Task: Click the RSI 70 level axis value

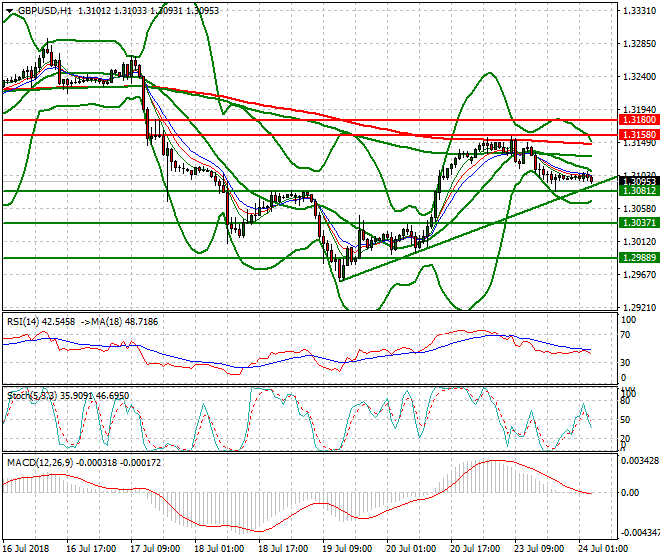Action: (x=626, y=335)
